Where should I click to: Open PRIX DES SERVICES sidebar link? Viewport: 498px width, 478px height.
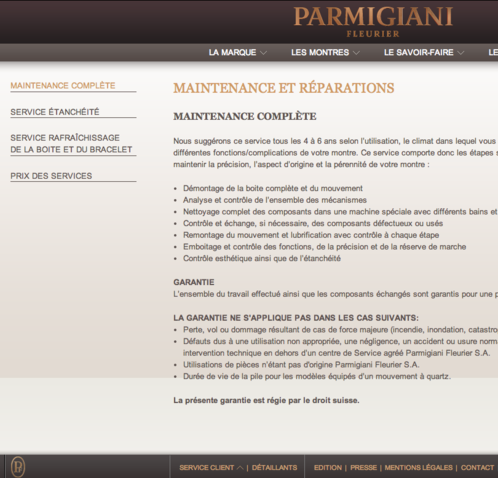click(x=51, y=176)
